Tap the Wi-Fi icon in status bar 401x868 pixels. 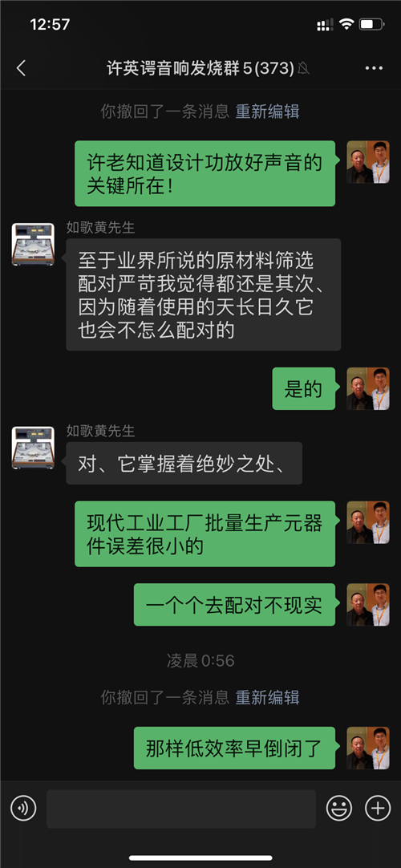coord(346,24)
